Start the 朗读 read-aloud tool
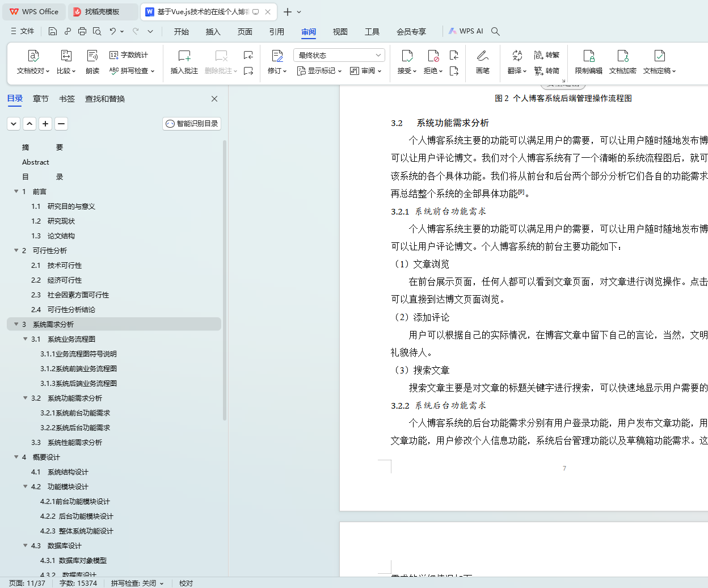The width and height of the screenshot is (708, 588). coord(92,62)
